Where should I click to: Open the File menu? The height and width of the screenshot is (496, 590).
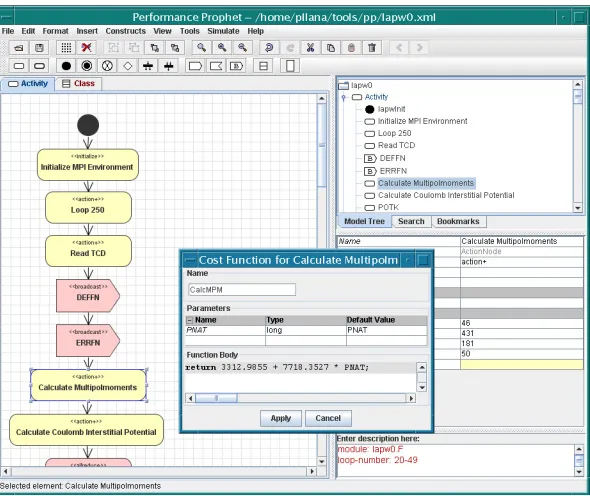pyautogui.click(x=8, y=31)
